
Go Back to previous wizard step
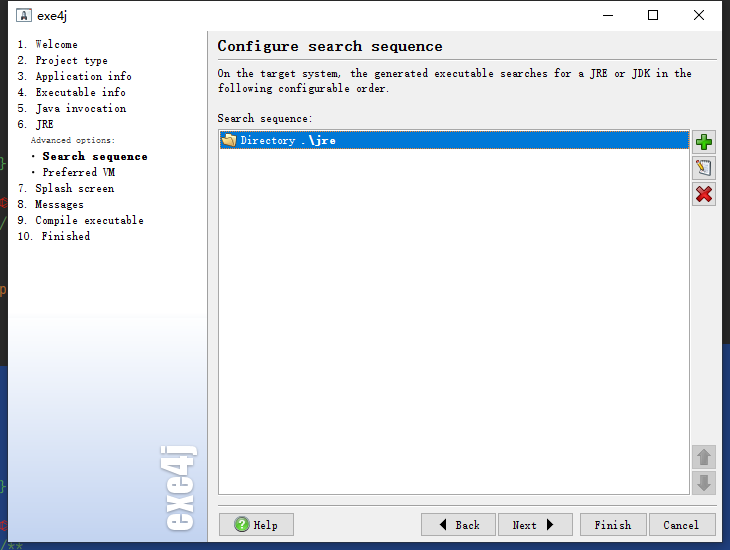pos(458,525)
